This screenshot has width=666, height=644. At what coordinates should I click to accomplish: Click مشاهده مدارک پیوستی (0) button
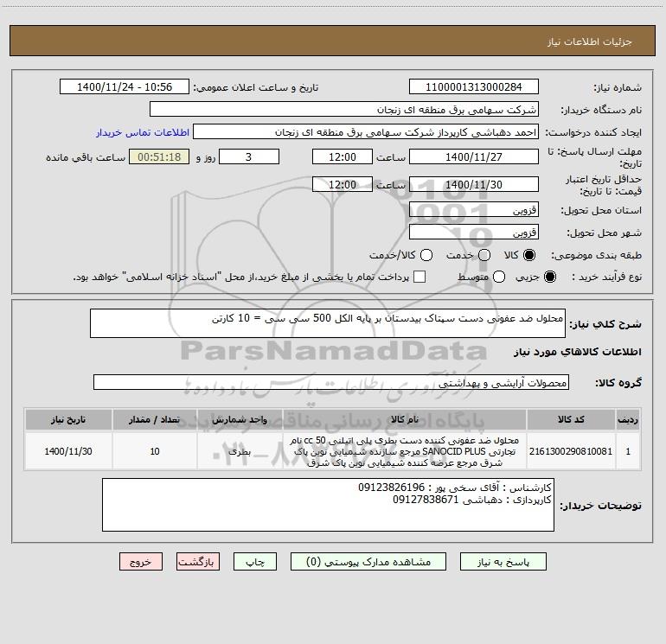pyautogui.click(x=368, y=562)
